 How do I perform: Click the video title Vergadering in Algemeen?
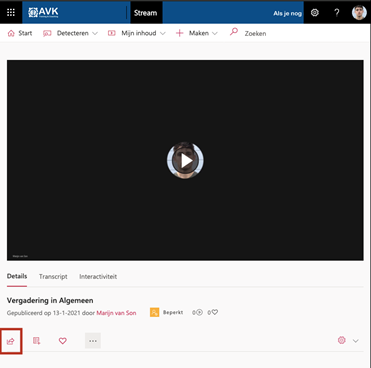tap(50, 300)
